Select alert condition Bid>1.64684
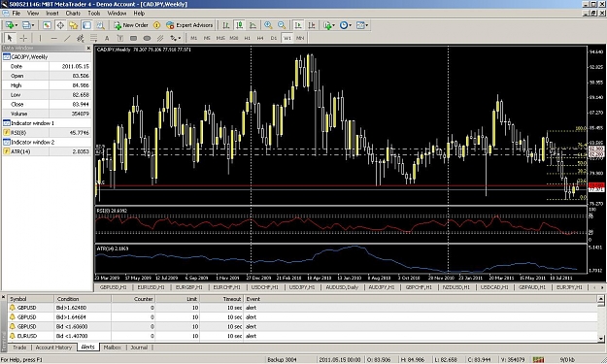This screenshot has width=607, height=364. tap(71, 317)
